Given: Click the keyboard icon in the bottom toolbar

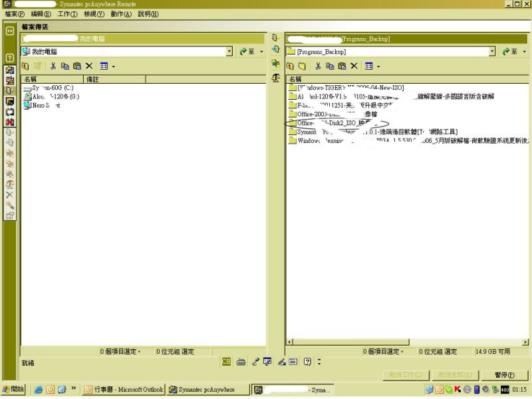Looking at the screenshot, I should (x=241, y=362).
